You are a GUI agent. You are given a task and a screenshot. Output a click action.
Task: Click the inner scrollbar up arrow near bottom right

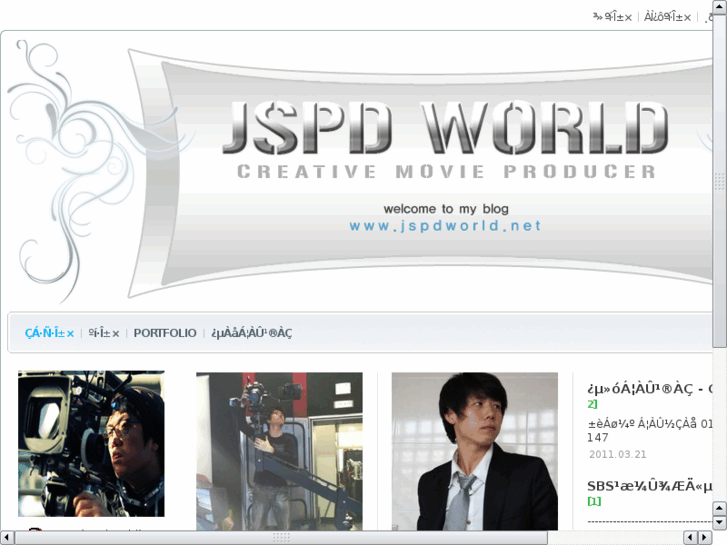[720, 508]
